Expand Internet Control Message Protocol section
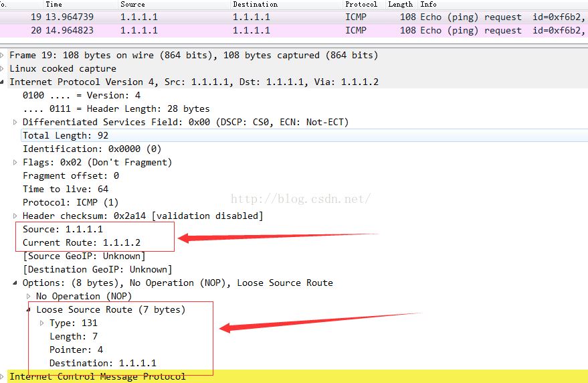The image size is (588, 383). point(3,376)
